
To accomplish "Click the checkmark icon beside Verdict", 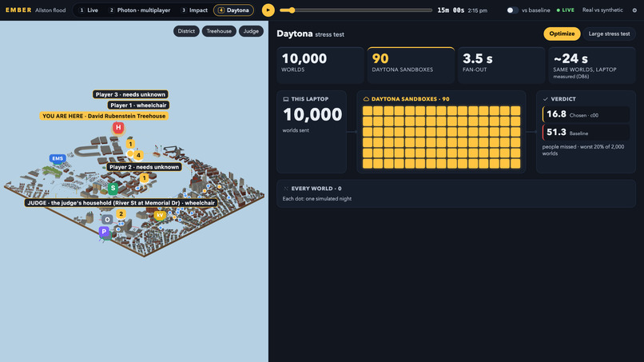I will coord(546,99).
